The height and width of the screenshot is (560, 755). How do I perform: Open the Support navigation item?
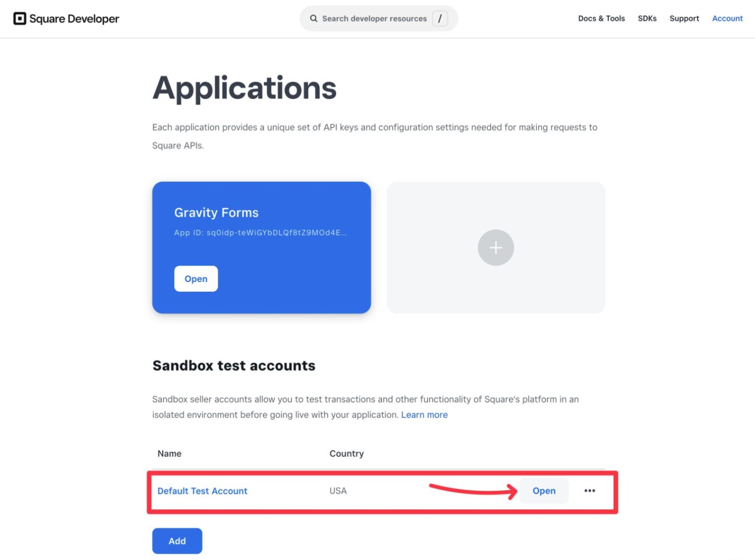[684, 18]
